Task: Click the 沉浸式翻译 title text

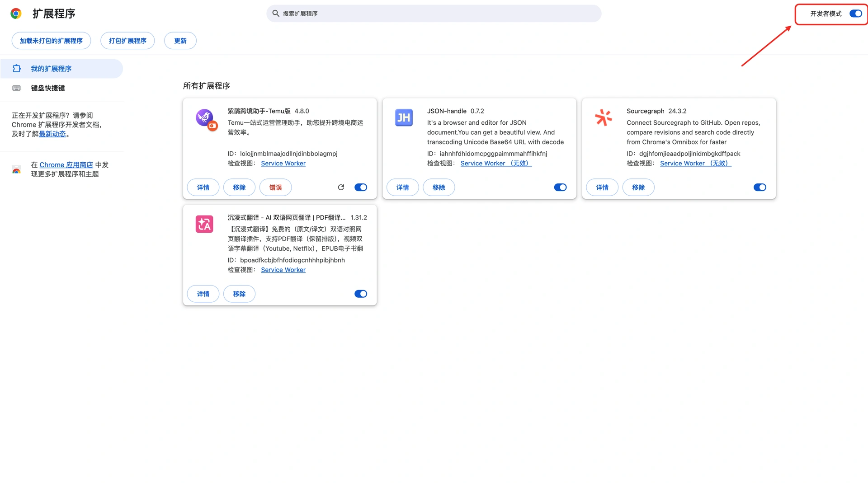Action: (287, 218)
